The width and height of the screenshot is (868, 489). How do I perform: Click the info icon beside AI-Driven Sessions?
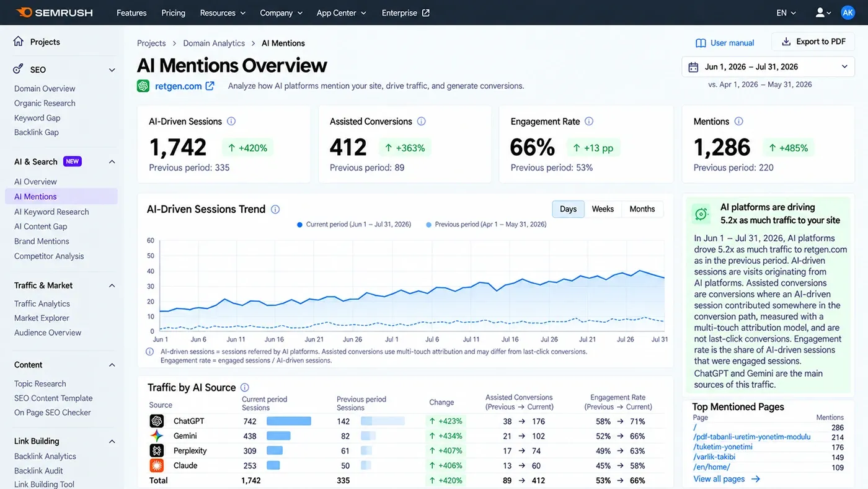click(231, 122)
